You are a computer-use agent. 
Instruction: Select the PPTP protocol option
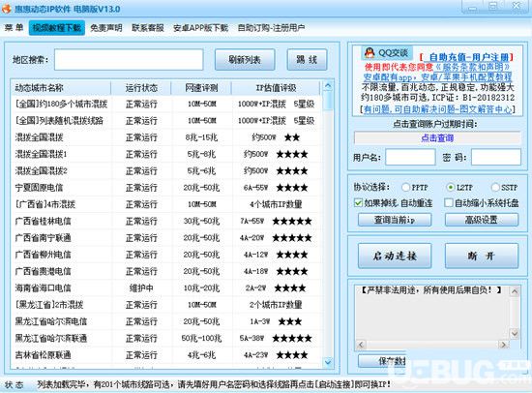click(405, 187)
